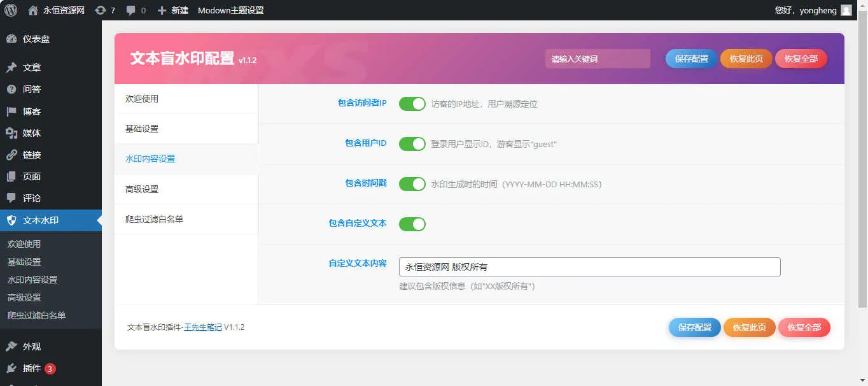Click the 保存配置 button

(x=690, y=58)
